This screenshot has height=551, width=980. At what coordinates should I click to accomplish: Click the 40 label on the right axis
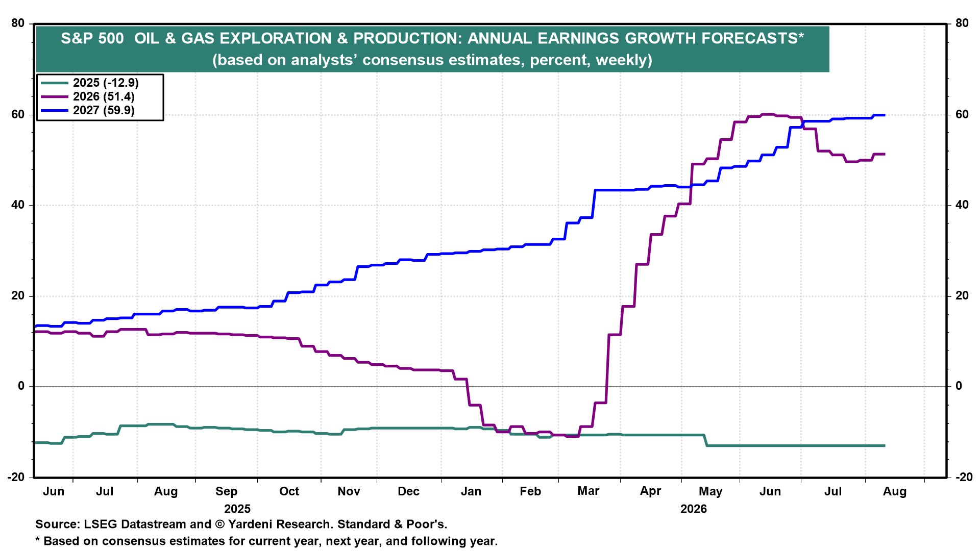click(962, 205)
